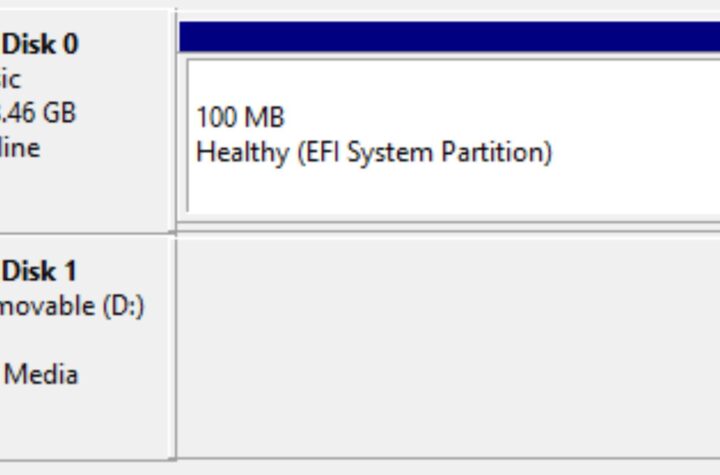Click the Media status under Disk 1
This screenshot has width=720, height=475.
40,374
